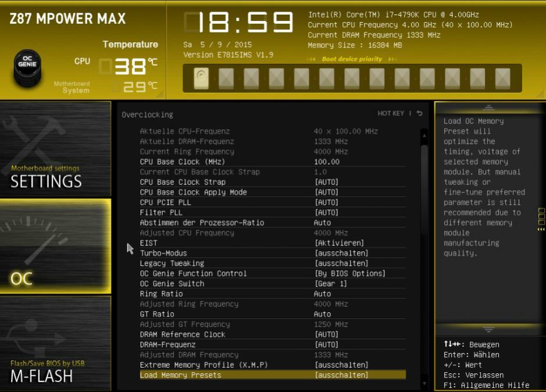Open OC Genie Switch Gear 1 option
Viewport: 546px width, 392px height.
point(331,283)
